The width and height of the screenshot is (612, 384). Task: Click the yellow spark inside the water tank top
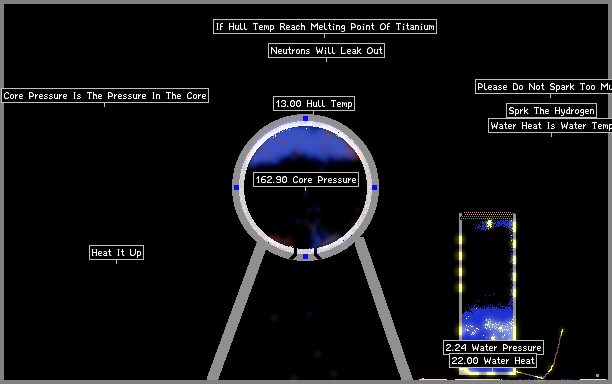(x=490, y=224)
